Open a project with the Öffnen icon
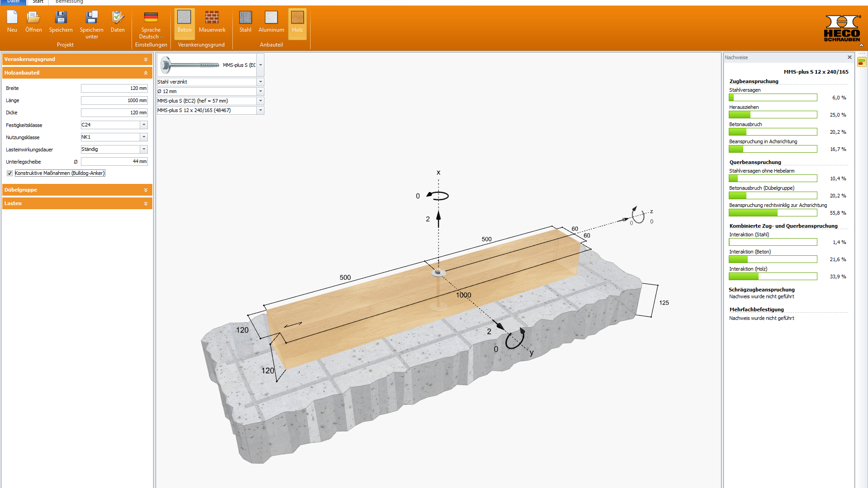The width and height of the screenshot is (868, 488). coord(33,18)
